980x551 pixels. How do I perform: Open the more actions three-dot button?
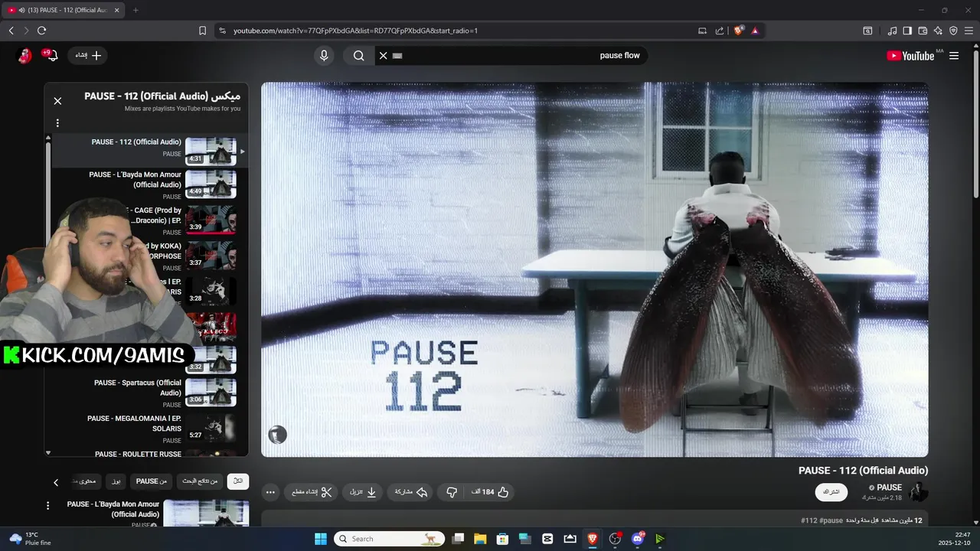[270, 492]
